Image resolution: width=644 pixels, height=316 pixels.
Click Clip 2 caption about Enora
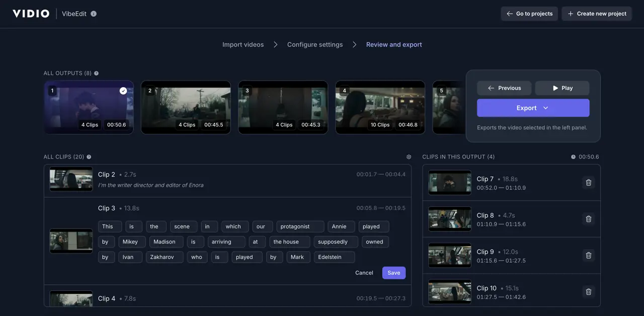151,185
